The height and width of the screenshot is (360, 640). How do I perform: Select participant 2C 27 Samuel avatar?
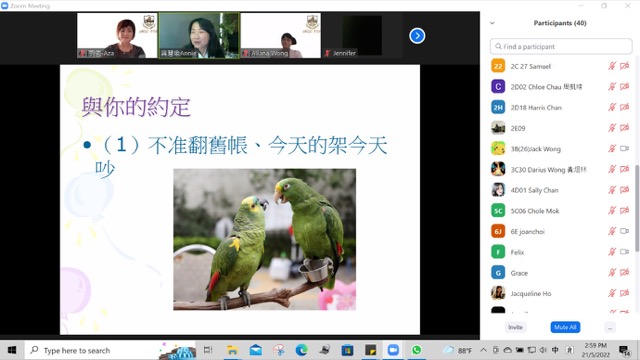pos(498,66)
